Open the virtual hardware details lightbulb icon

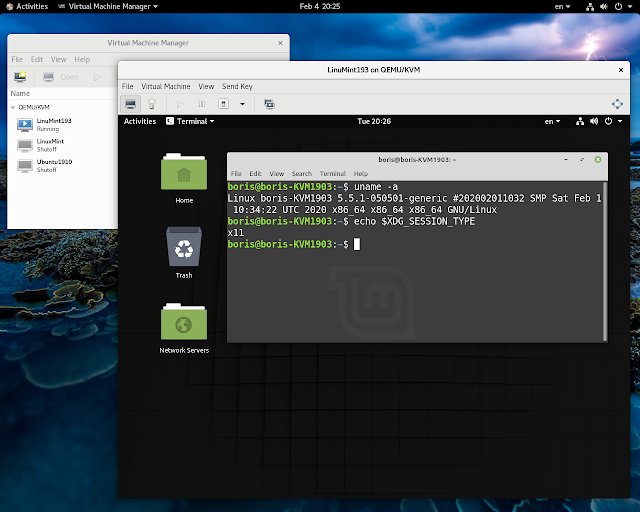tap(151, 104)
